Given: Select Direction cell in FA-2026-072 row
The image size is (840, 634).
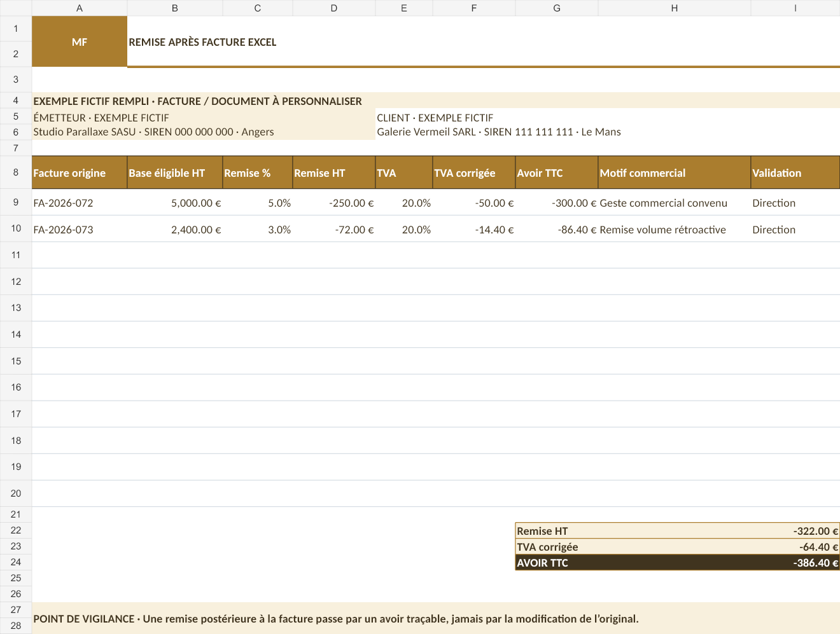Looking at the screenshot, I should 795,202.
